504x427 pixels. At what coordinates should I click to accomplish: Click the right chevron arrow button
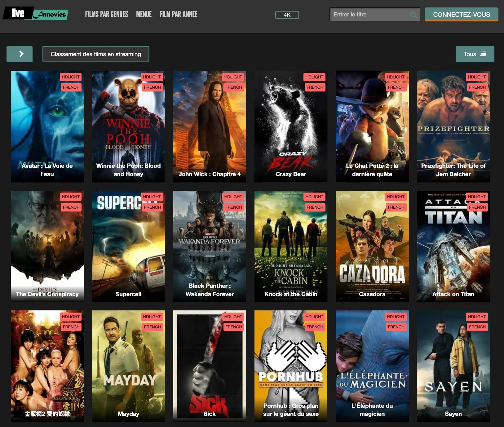click(x=20, y=54)
